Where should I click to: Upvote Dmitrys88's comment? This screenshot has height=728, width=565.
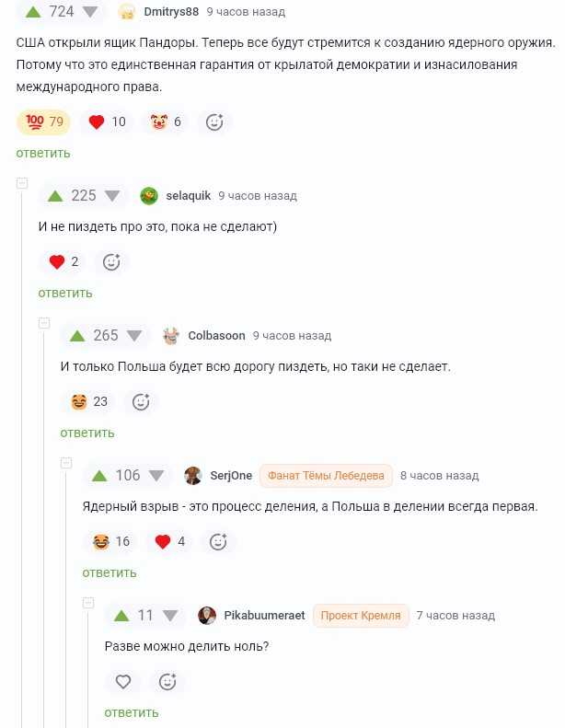[33, 12]
